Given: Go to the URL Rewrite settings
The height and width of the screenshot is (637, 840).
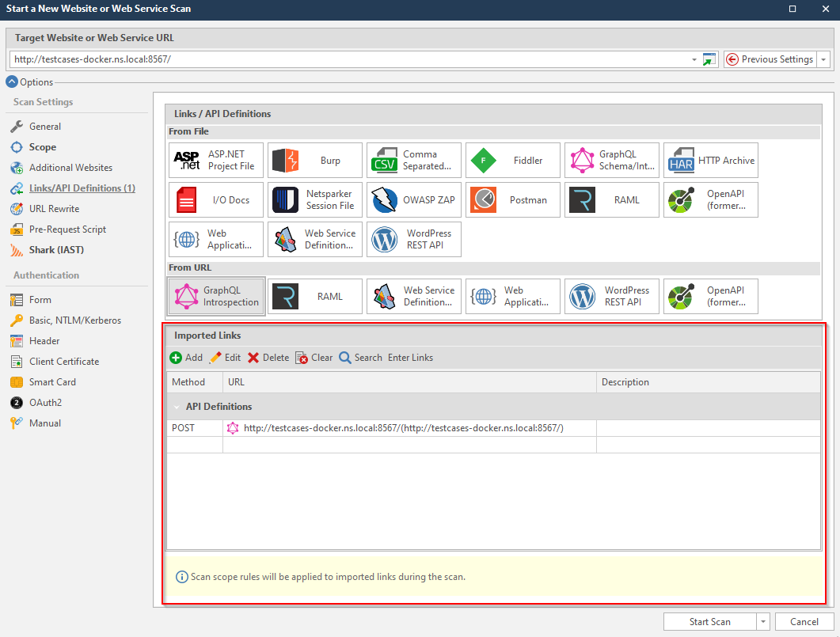Looking at the screenshot, I should pos(54,209).
